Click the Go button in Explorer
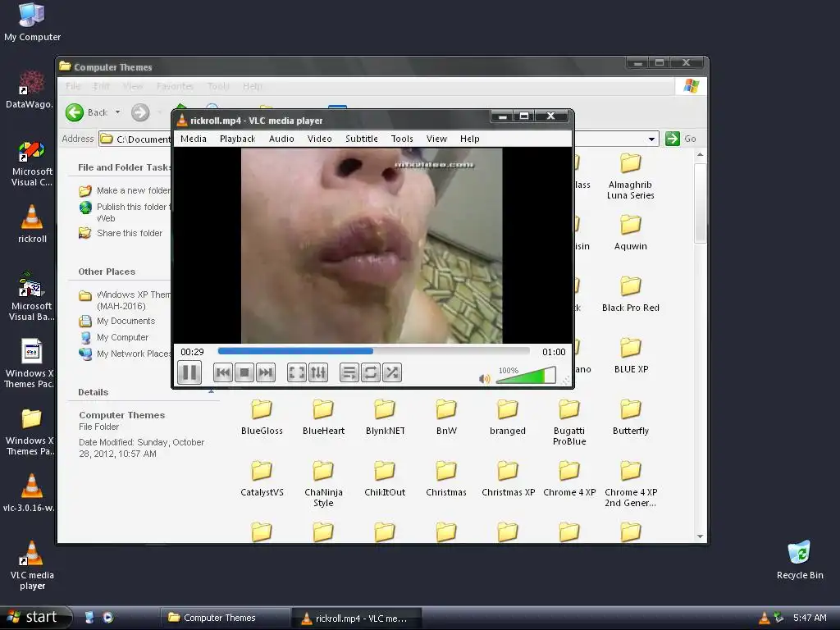 pos(681,139)
